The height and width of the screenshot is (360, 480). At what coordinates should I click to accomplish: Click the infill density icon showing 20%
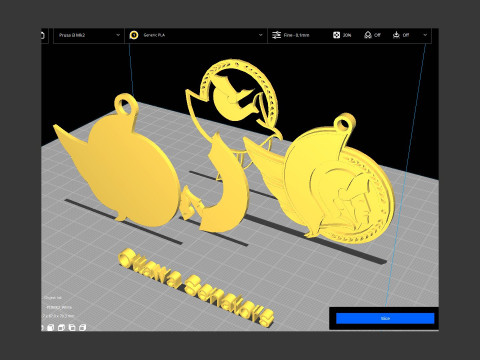(x=336, y=35)
